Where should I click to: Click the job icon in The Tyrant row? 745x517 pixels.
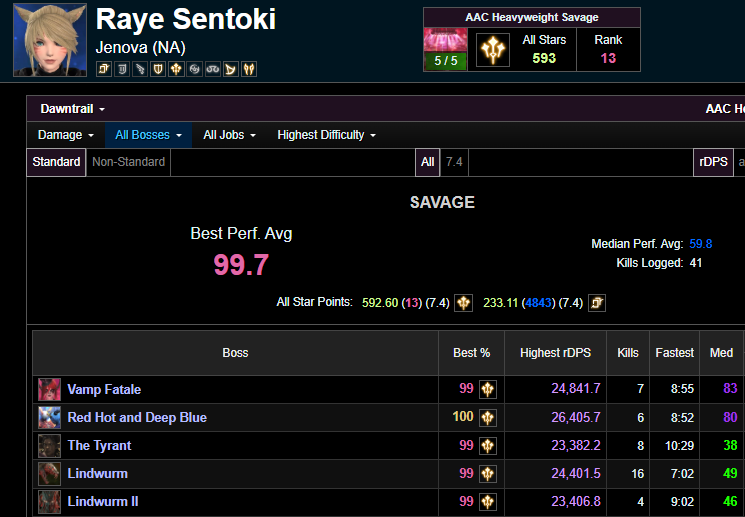(x=487, y=446)
